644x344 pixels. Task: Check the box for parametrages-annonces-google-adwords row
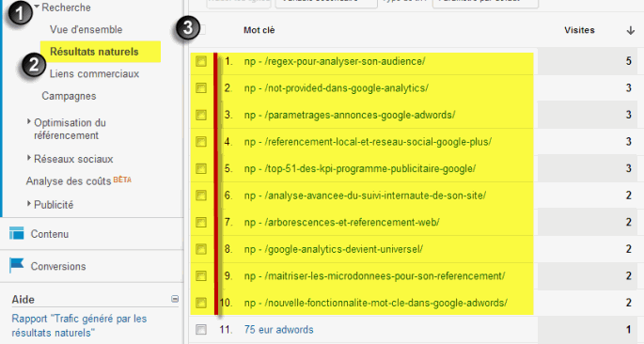(201, 115)
